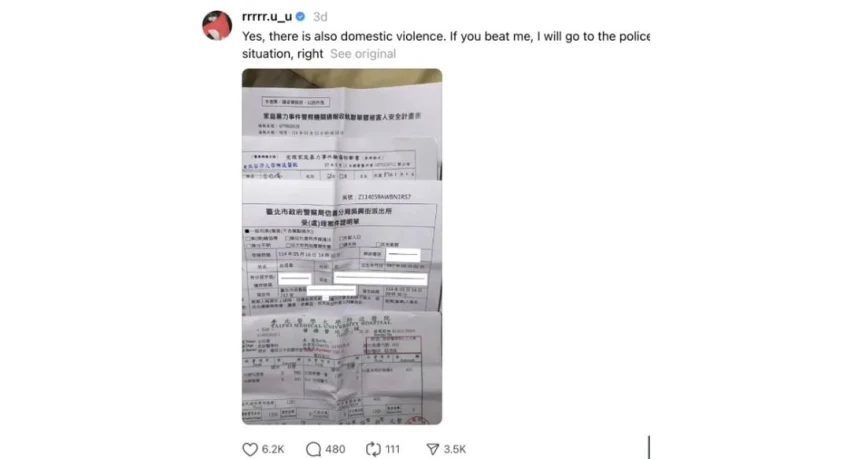The height and width of the screenshot is (459, 850).
Task: Click the domestic violence post text
Action: coord(446,45)
